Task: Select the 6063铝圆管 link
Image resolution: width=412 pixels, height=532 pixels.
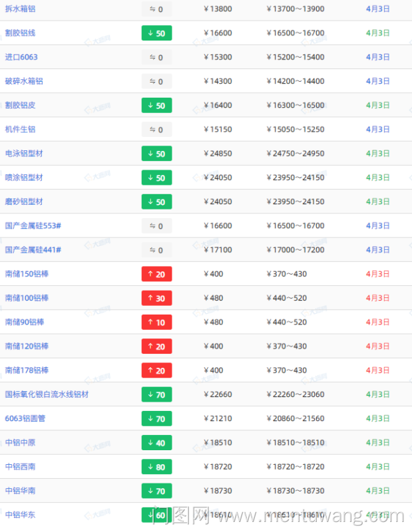Action: [25, 418]
